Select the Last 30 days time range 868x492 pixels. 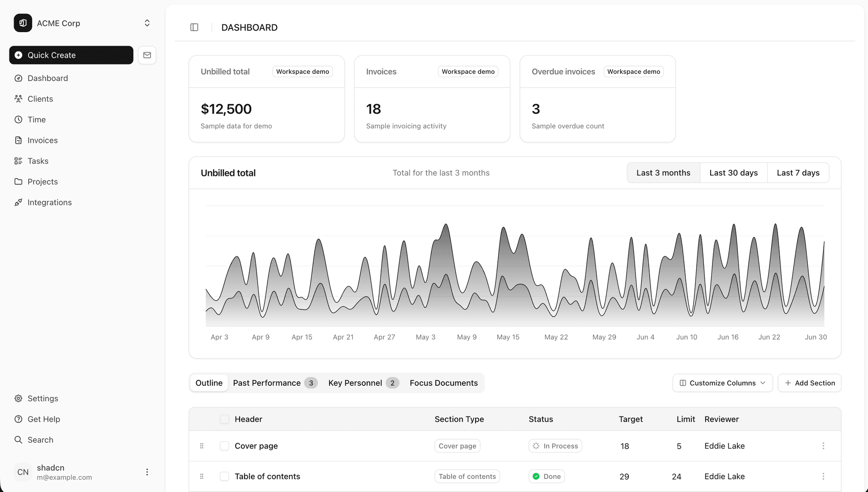(733, 173)
